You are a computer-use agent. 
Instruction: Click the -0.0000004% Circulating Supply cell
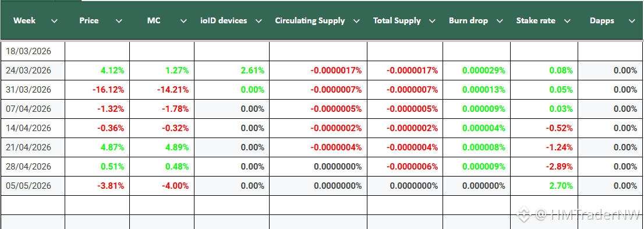[x=319, y=147]
